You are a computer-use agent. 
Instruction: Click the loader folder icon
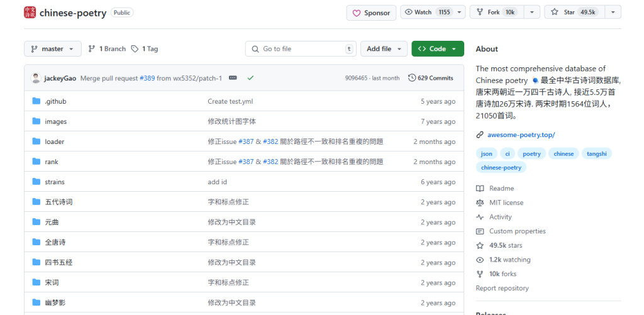(36, 141)
